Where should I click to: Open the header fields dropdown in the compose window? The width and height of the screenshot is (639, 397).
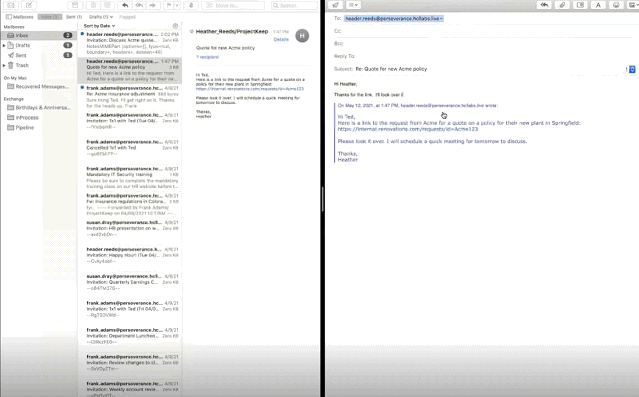tap(353, 5)
